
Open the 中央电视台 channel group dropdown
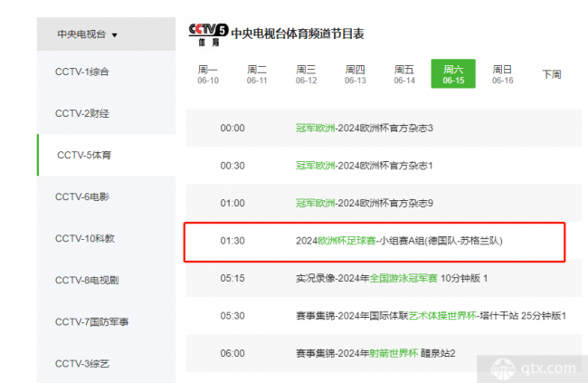coord(106,34)
